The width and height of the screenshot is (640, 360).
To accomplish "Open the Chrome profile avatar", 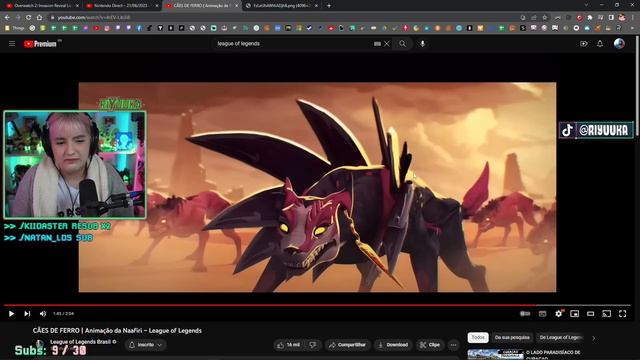I will coord(622,17).
